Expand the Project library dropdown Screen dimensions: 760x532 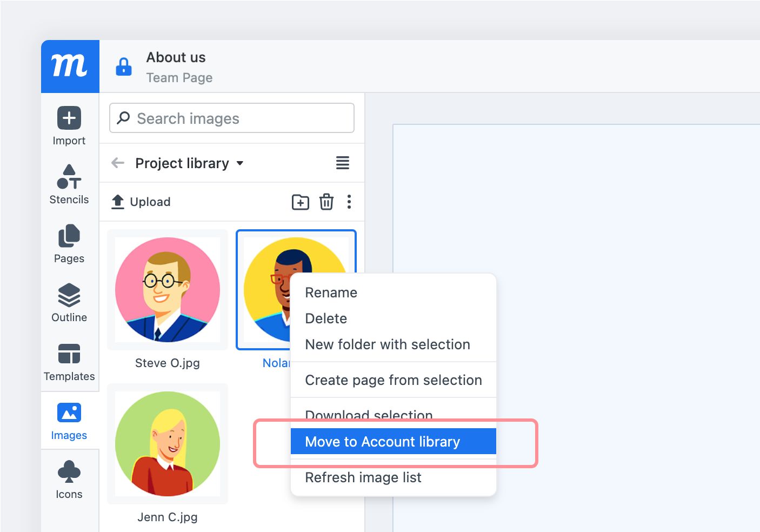click(189, 163)
